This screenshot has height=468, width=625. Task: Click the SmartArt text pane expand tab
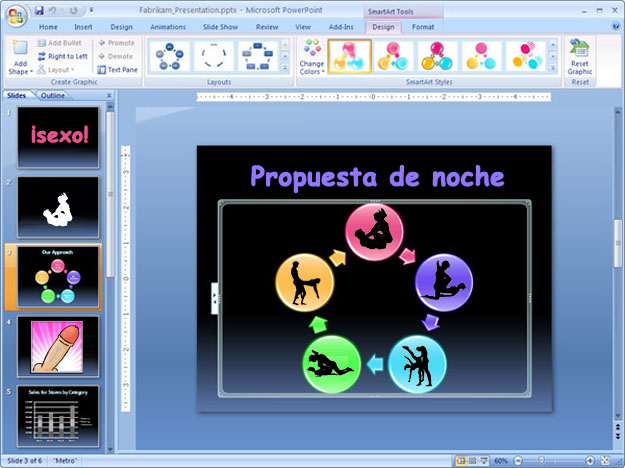214,298
